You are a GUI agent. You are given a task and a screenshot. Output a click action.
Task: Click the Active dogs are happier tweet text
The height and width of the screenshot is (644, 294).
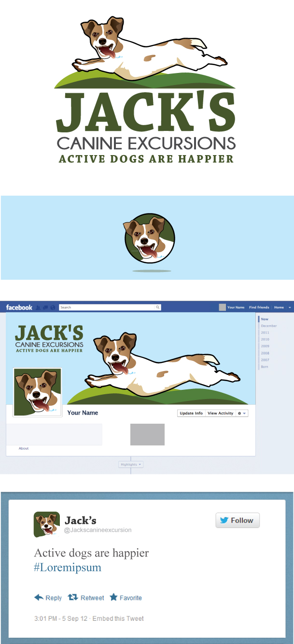point(91,553)
